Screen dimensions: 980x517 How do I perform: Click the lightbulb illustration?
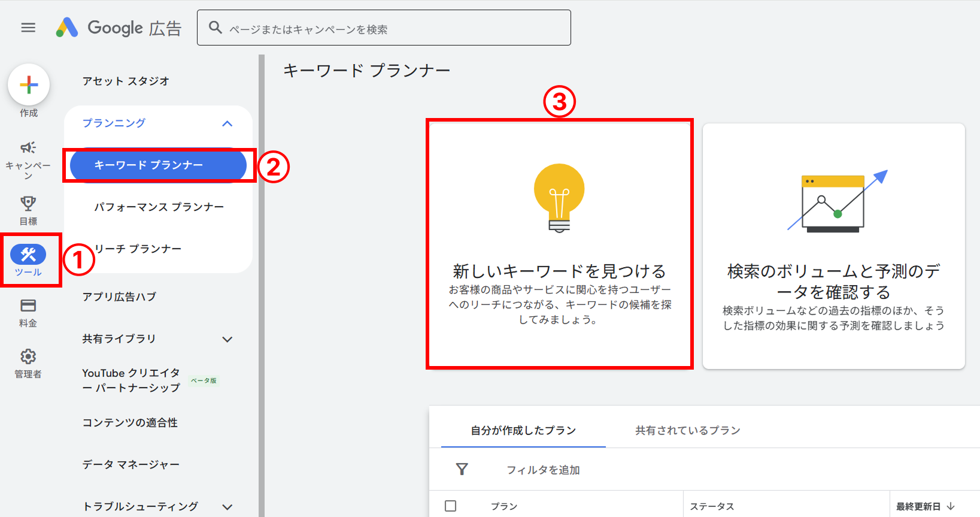[559, 198]
